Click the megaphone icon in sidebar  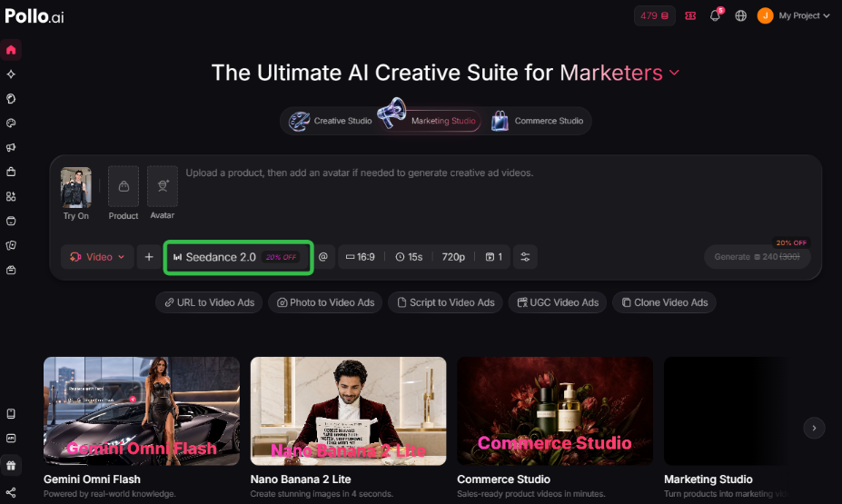click(x=11, y=147)
